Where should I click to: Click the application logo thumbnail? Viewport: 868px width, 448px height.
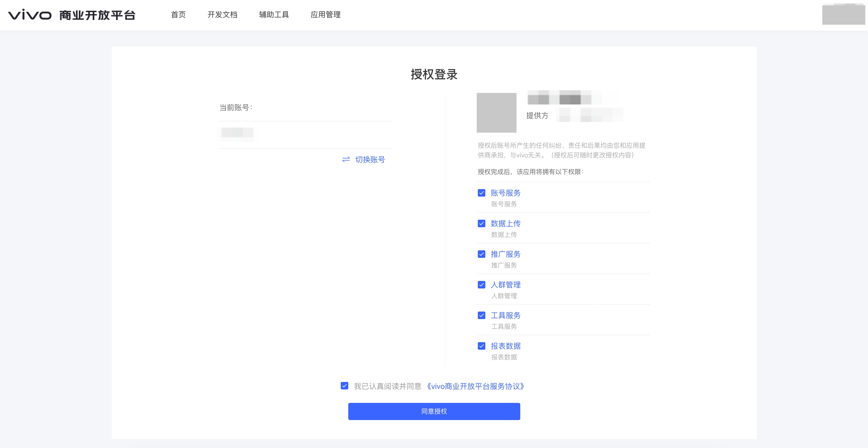coord(496,113)
